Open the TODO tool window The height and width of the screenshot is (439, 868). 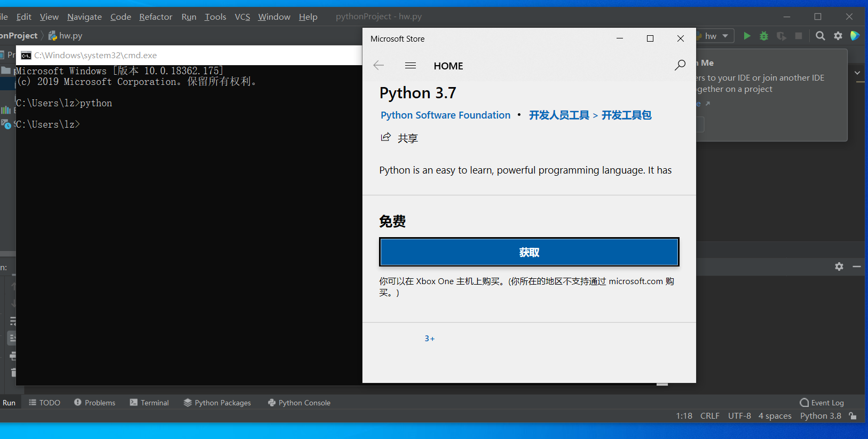pyautogui.click(x=44, y=403)
